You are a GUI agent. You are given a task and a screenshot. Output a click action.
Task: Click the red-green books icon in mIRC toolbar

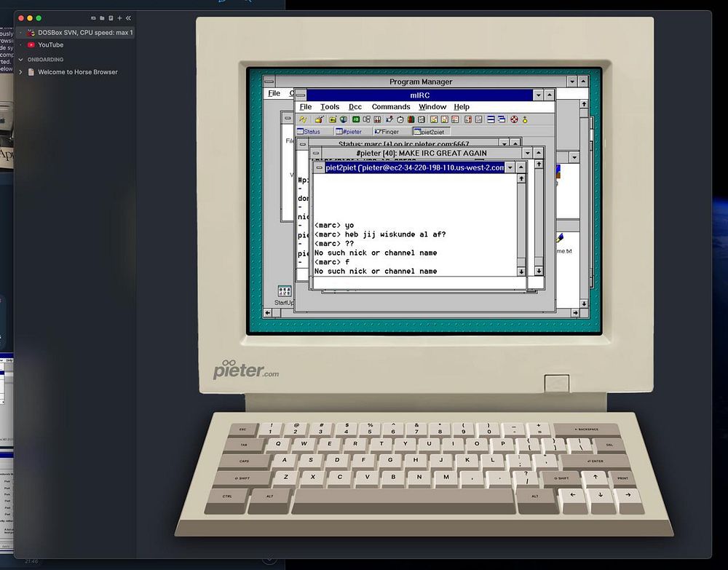411,119
